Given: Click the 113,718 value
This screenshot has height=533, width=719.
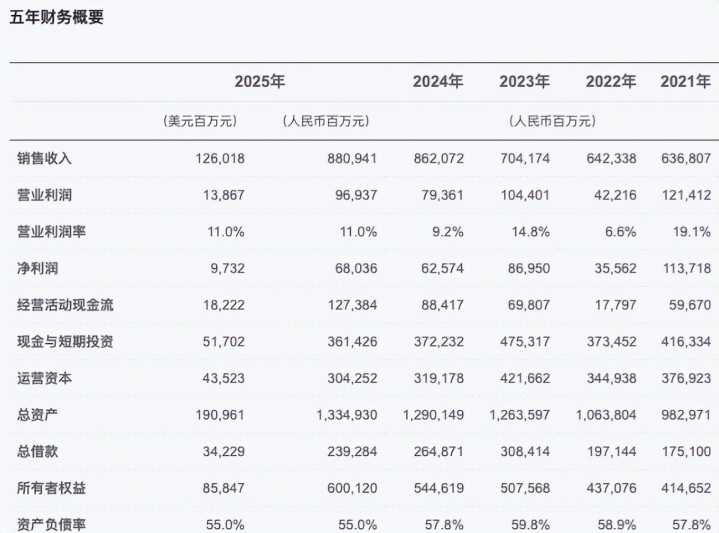Looking at the screenshot, I should coord(686,268).
